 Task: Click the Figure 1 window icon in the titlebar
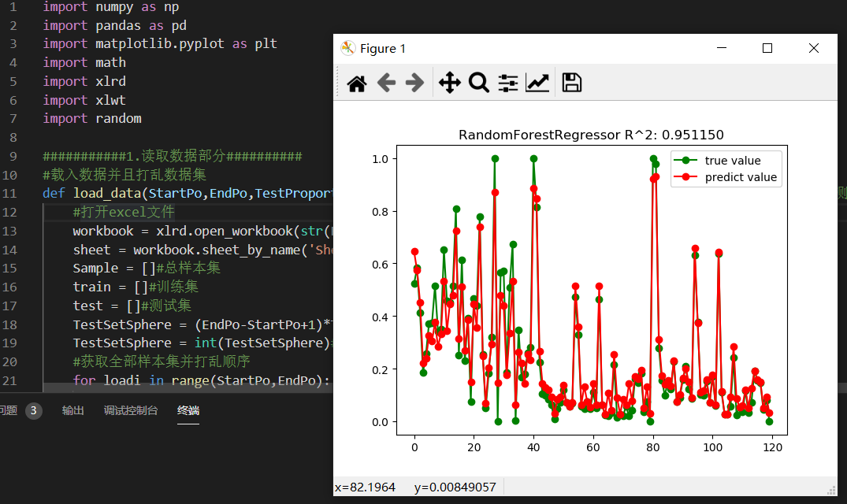(347, 47)
